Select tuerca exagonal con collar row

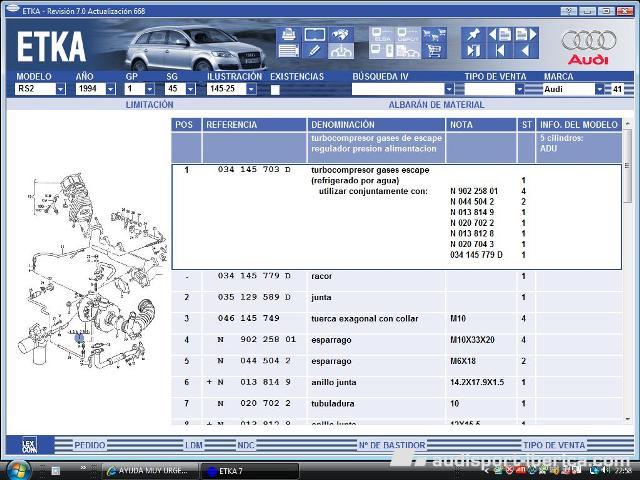(397, 323)
